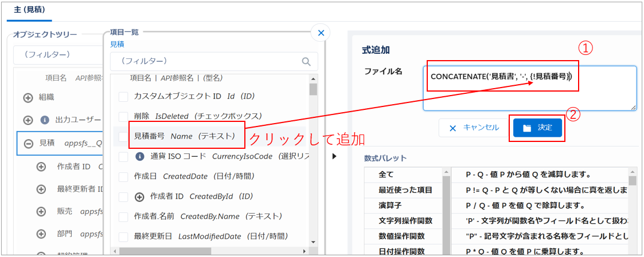Expand 最終更新者 ID tree node
The image size is (644, 257).
click(x=41, y=189)
